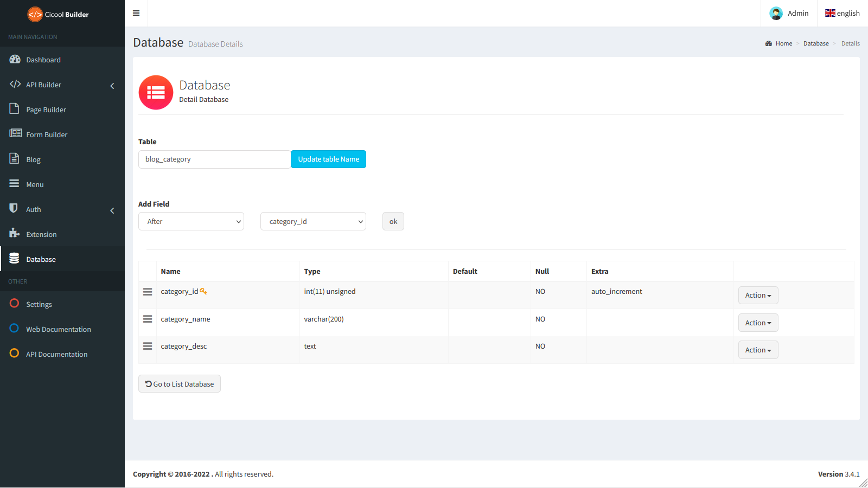Click the Home breadcrumb dashboard icon
The width and height of the screenshot is (868, 488).
click(x=769, y=43)
